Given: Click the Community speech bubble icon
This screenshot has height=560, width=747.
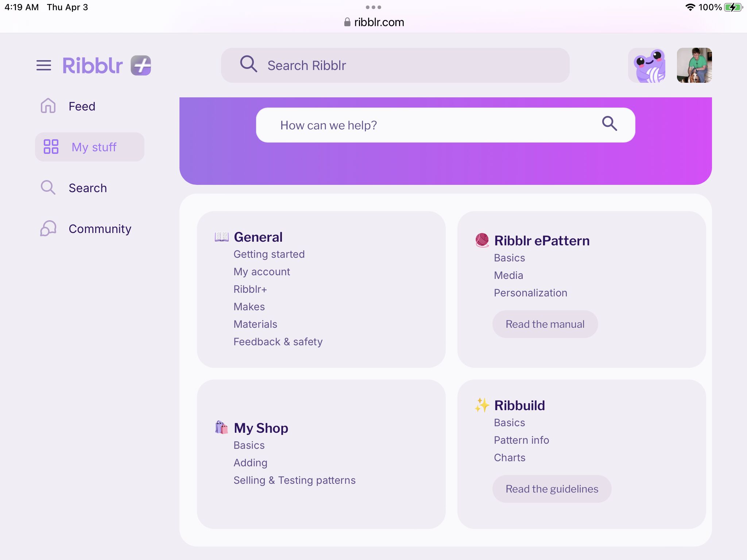Looking at the screenshot, I should point(48,229).
